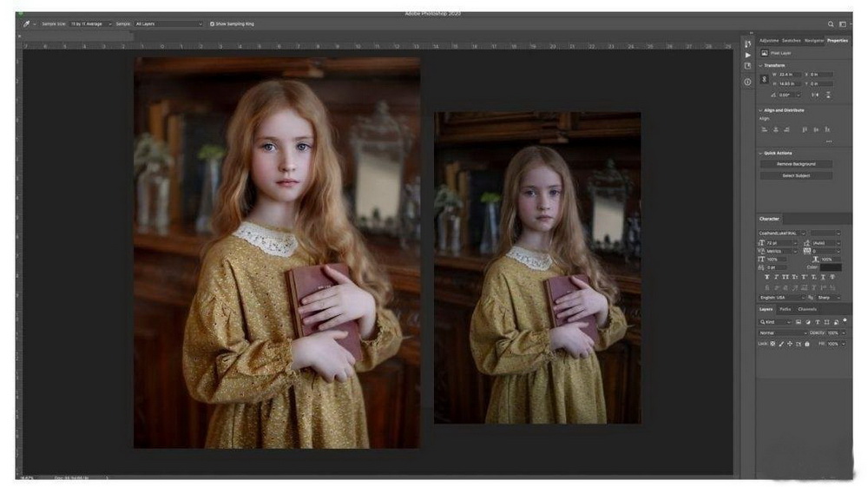Select the Character panel tab

[x=769, y=219]
